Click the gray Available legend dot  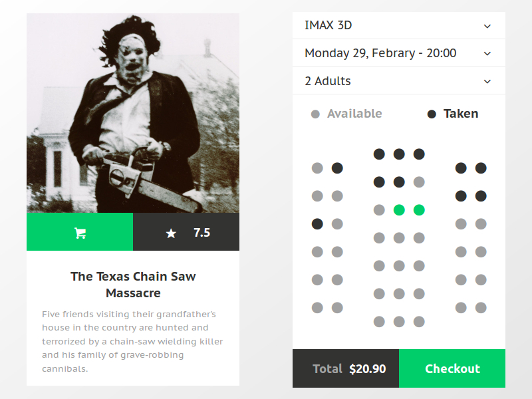pyautogui.click(x=315, y=114)
